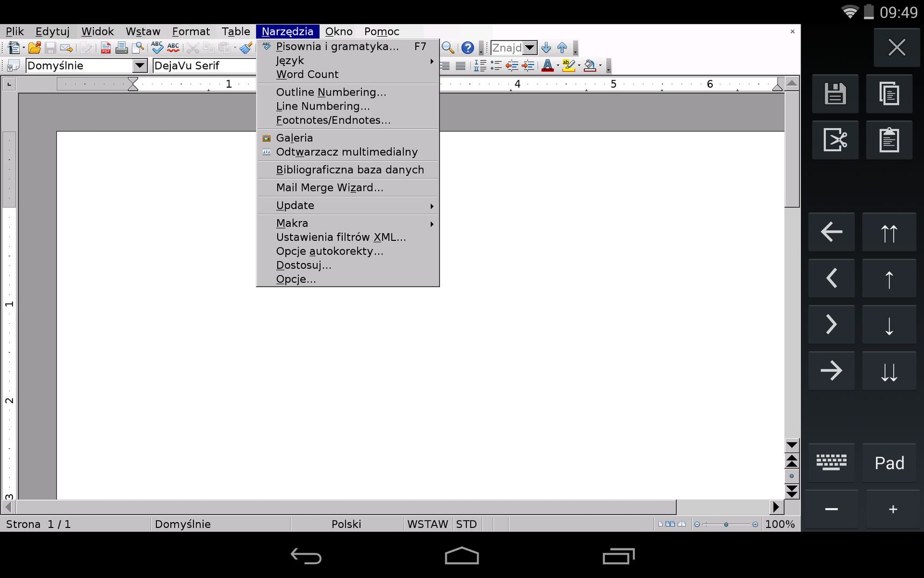Viewport: 924px width, 578px height.
Task: Select Galeria from the menu
Action: [348, 138]
